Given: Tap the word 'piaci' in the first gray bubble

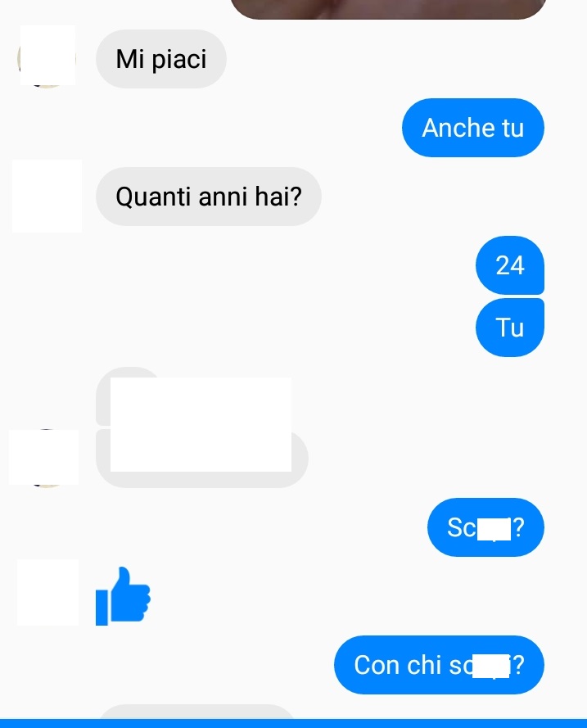Looking at the screenshot, I should click(x=179, y=60).
